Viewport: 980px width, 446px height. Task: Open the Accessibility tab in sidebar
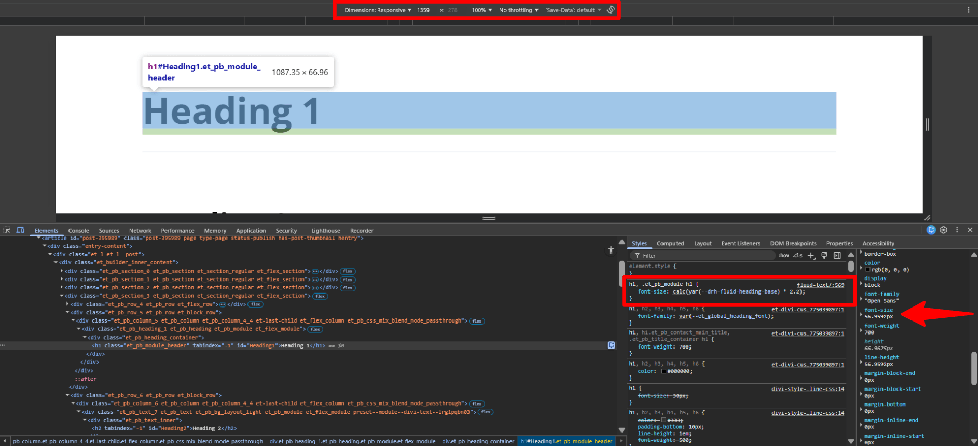pos(878,243)
